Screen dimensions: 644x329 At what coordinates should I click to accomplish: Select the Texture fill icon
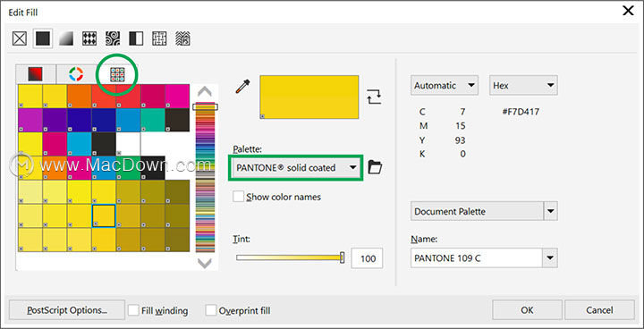[x=159, y=38]
